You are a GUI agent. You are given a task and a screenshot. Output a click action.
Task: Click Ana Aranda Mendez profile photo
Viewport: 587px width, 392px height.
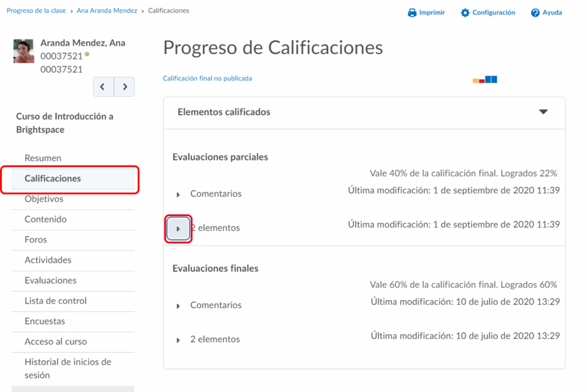point(24,51)
